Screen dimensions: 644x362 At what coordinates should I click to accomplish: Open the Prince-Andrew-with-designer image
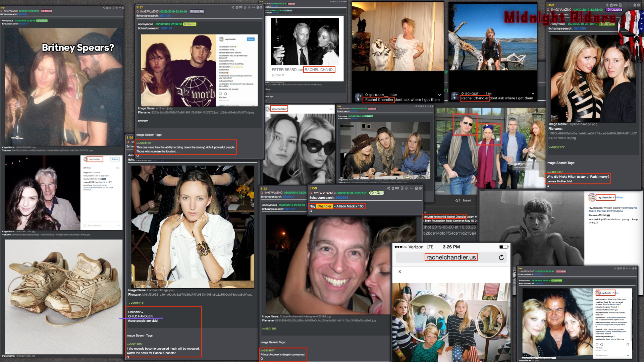tap(341, 264)
